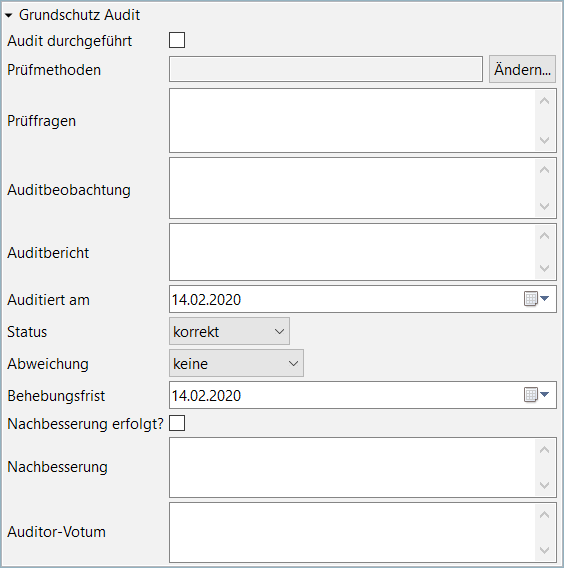The height and width of the screenshot is (568, 564).
Task: Click the Abweichung label
Action: [48, 364]
